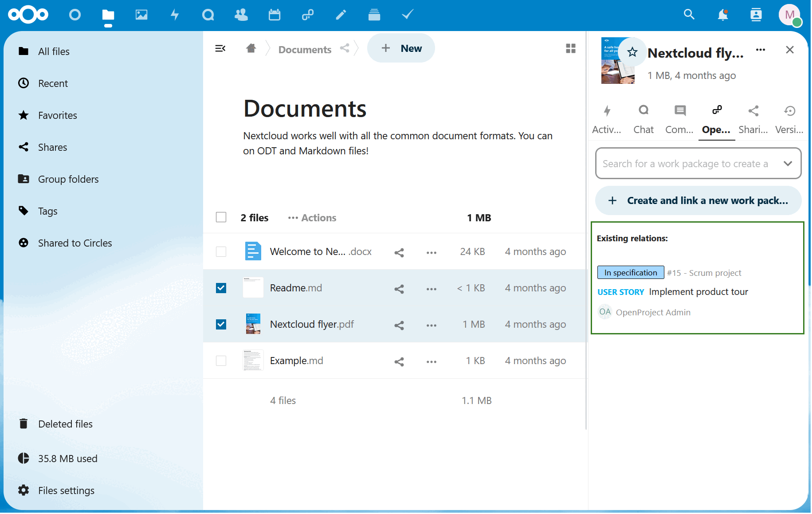Open global search with magnifier icon
This screenshot has height=514, width=812.
(689, 15)
